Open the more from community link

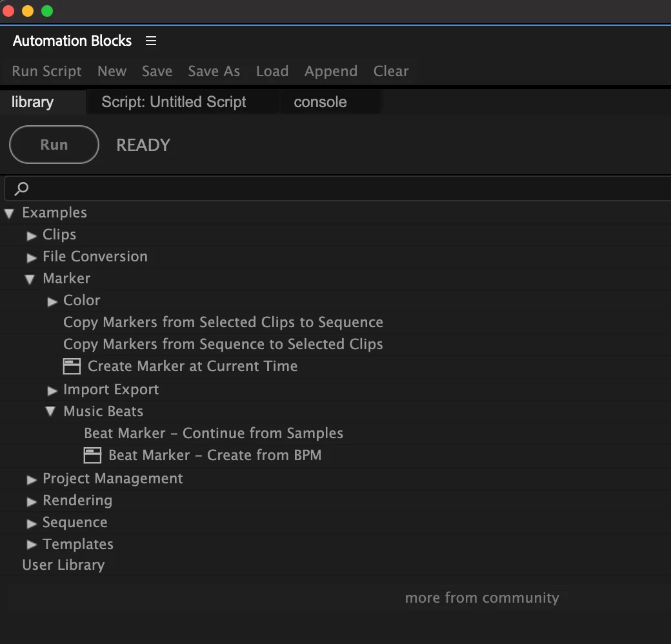(482, 598)
